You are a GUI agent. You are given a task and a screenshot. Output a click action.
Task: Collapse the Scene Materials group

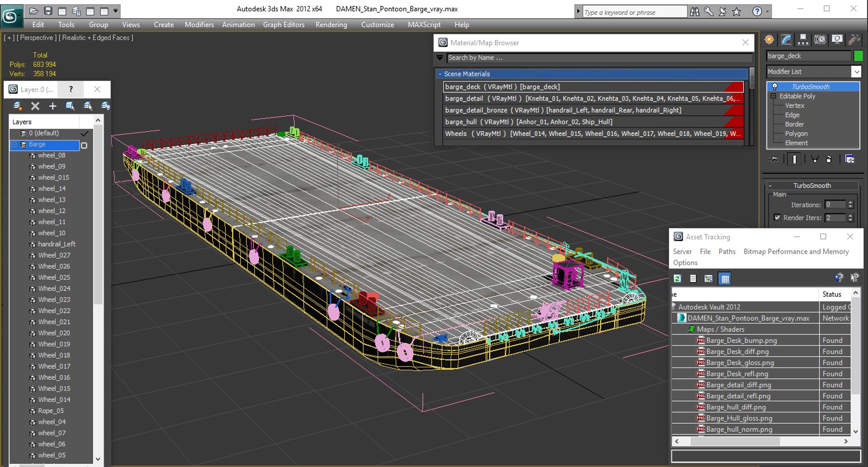pyautogui.click(x=439, y=74)
